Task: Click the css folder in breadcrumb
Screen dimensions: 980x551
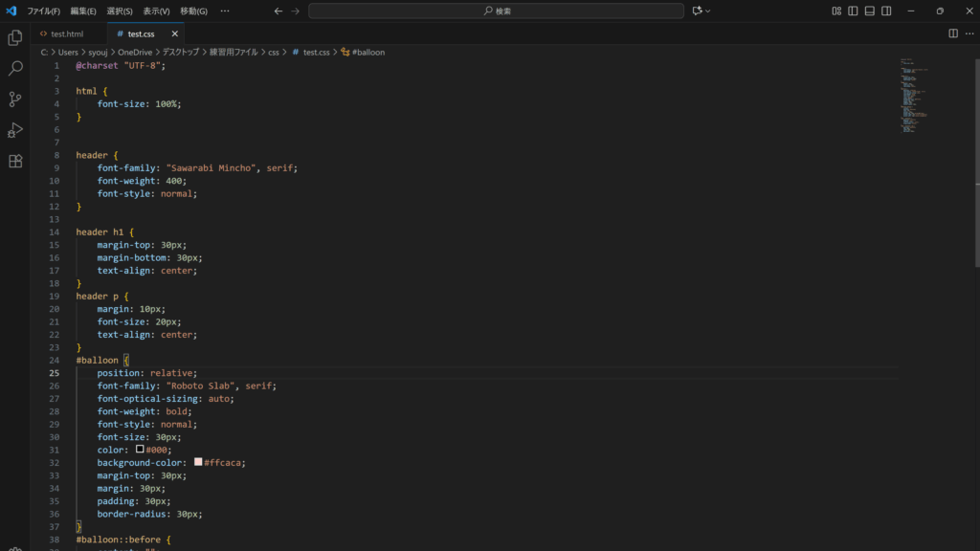Action: (x=274, y=53)
